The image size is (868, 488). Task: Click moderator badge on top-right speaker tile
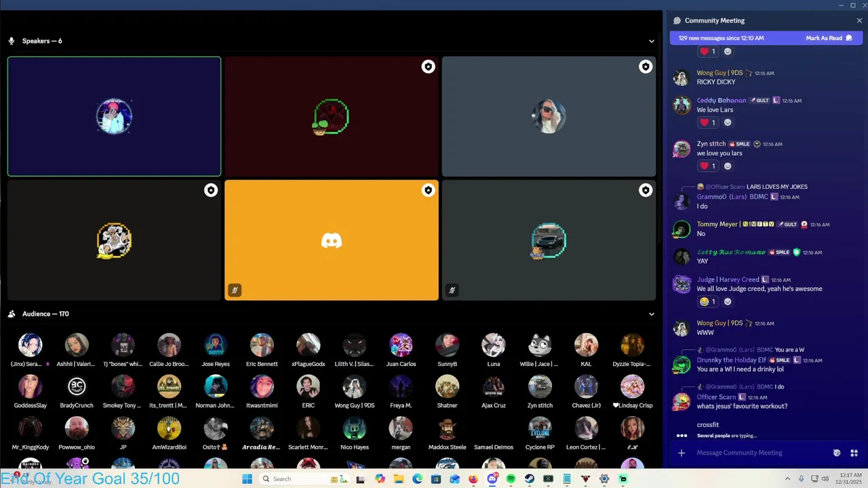click(645, 66)
